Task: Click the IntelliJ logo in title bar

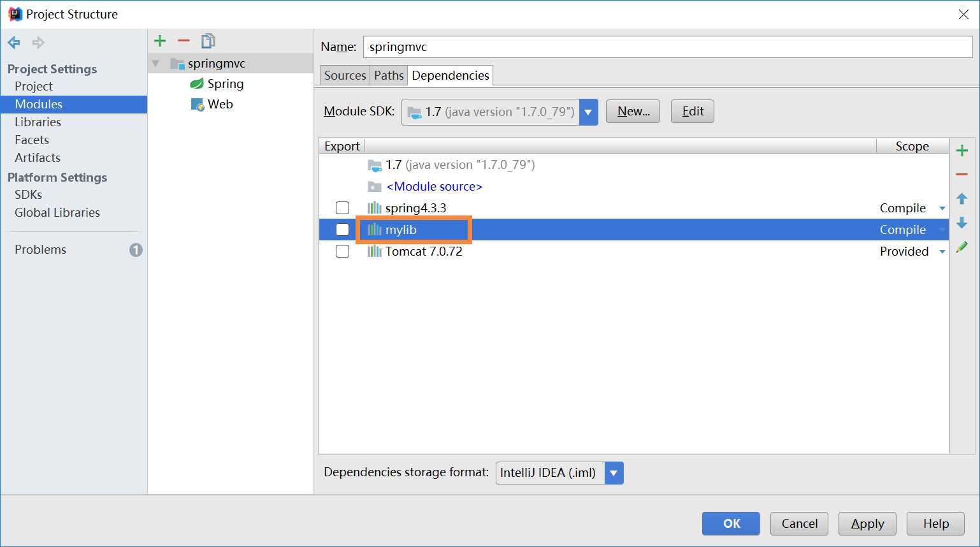Action: (x=15, y=14)
